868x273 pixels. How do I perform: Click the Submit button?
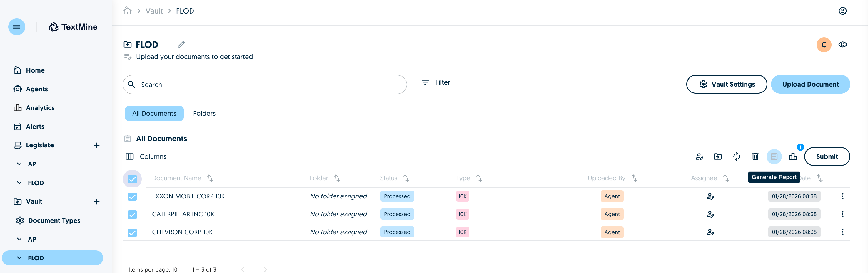click(x=827, y=157)
